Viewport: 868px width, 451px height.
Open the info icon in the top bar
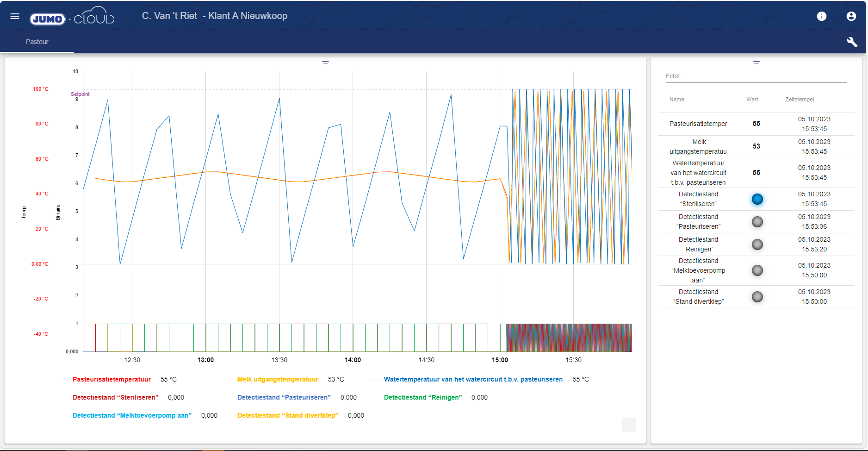pos(822,16)
